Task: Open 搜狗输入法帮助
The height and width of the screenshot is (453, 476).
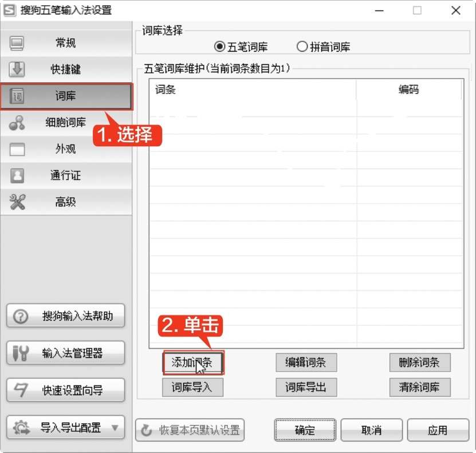Action: tap(65, 316)
